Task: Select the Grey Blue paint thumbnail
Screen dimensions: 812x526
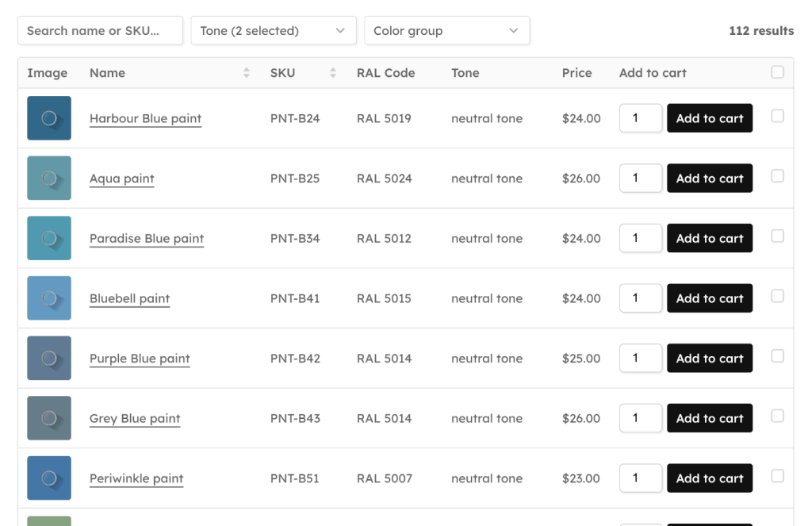Action: coord(49,418)
